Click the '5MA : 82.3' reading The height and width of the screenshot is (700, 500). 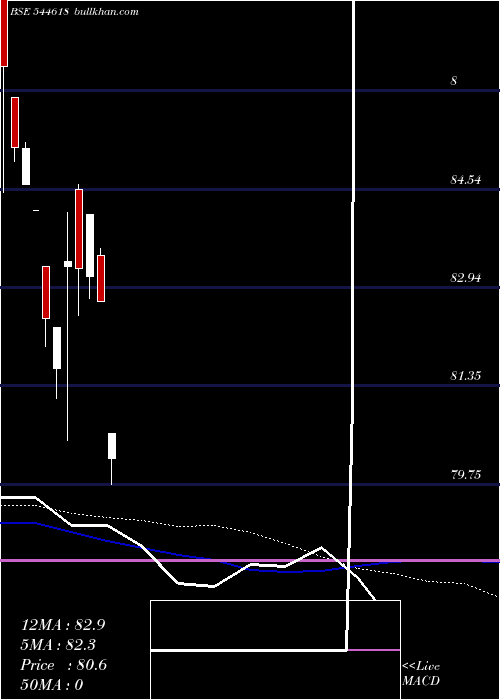(x=58, y=645)
